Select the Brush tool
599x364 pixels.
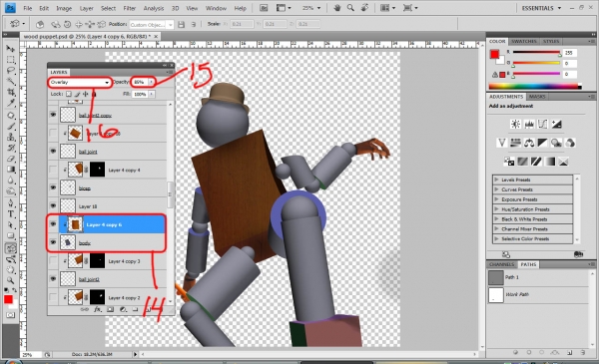pyautogui.click(x=11, y=127)
